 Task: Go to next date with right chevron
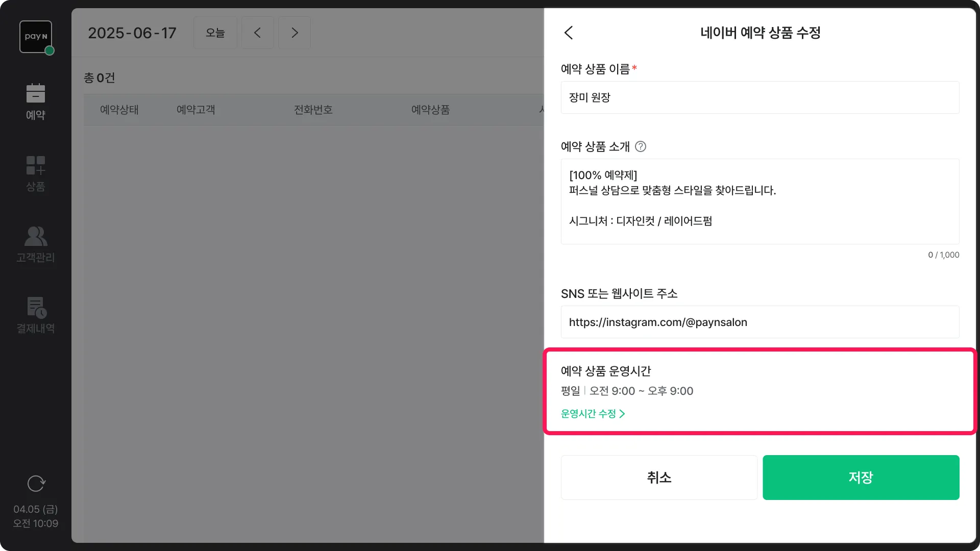295,33
